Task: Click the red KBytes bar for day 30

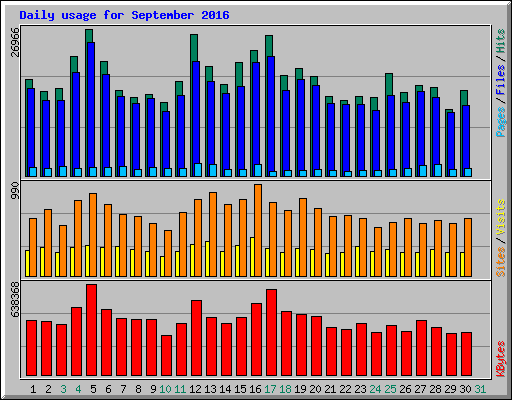Action: pyautogui.click(x=466, y=354)
